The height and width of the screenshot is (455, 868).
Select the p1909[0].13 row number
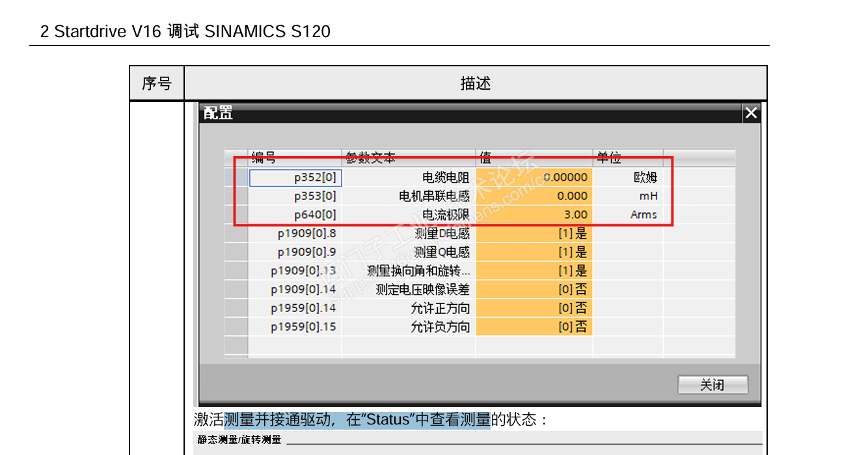click(295, 271)
